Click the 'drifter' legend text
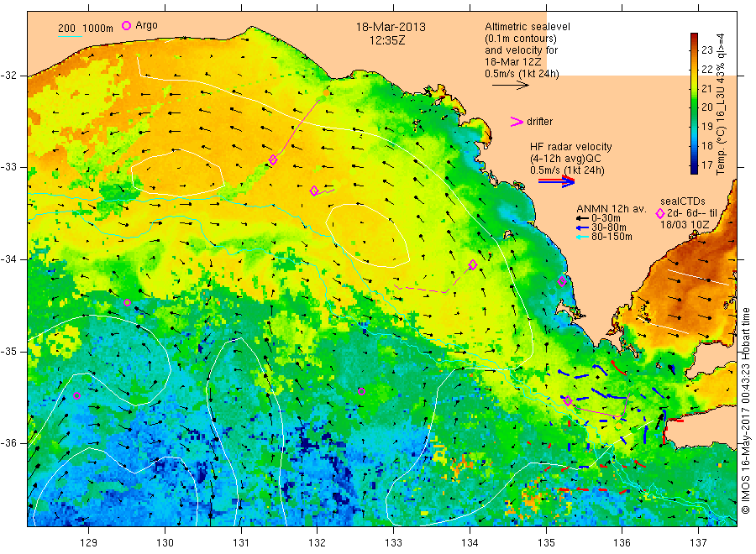Image resolution: width=756 pixels, height=554 pixels. coord(540,122)
